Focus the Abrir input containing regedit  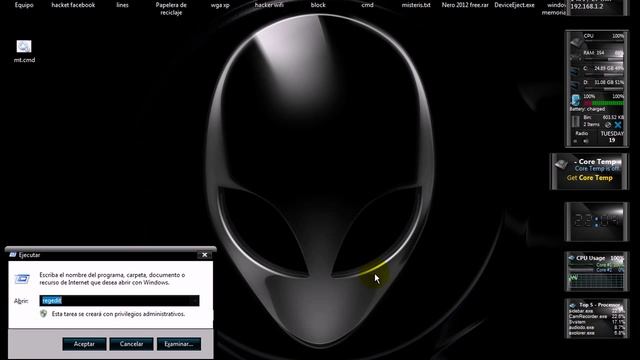pos(119,300)
